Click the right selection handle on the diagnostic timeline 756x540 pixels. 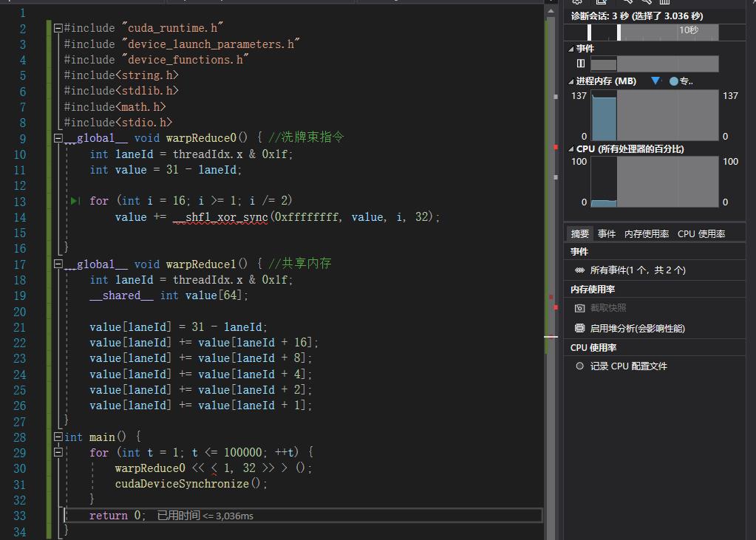[619, 33]
